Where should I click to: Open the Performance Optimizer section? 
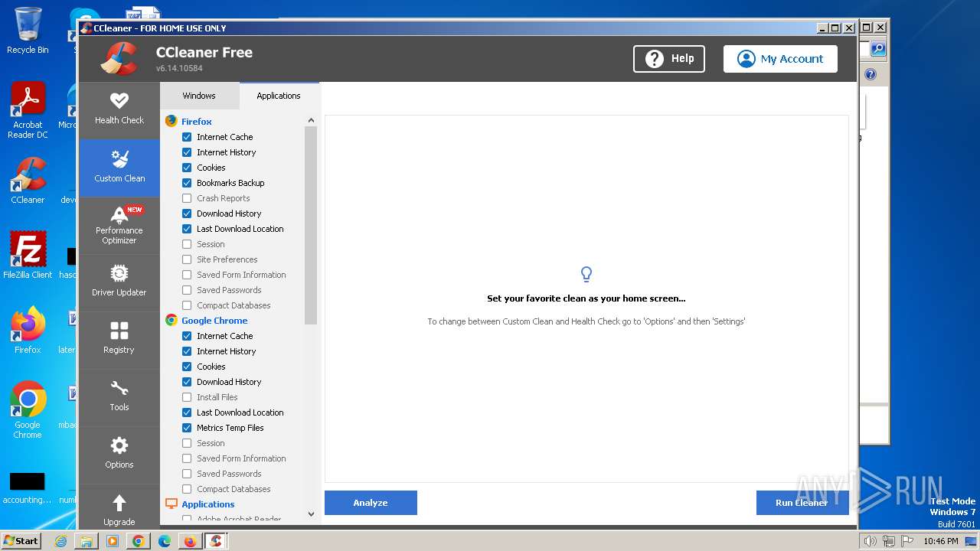(x=119, y=225)
